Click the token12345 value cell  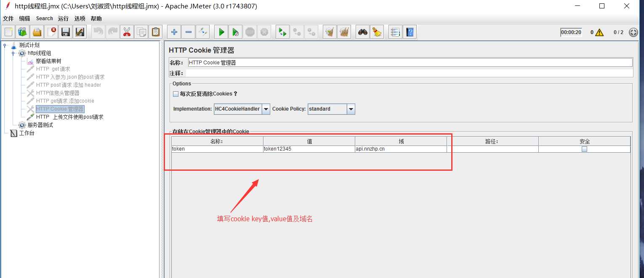(x=309, y=149)
